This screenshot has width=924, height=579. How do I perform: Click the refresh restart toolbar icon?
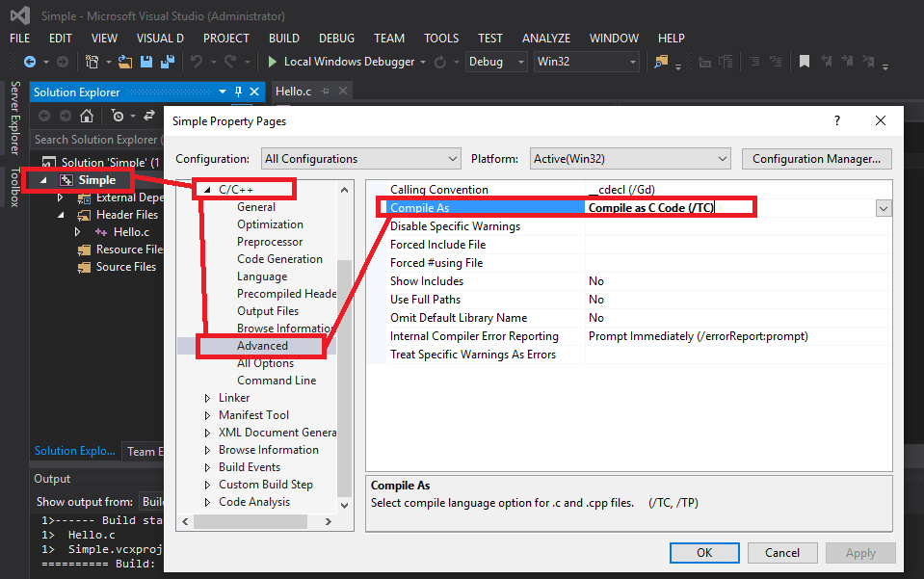click(x=439, y=62)
